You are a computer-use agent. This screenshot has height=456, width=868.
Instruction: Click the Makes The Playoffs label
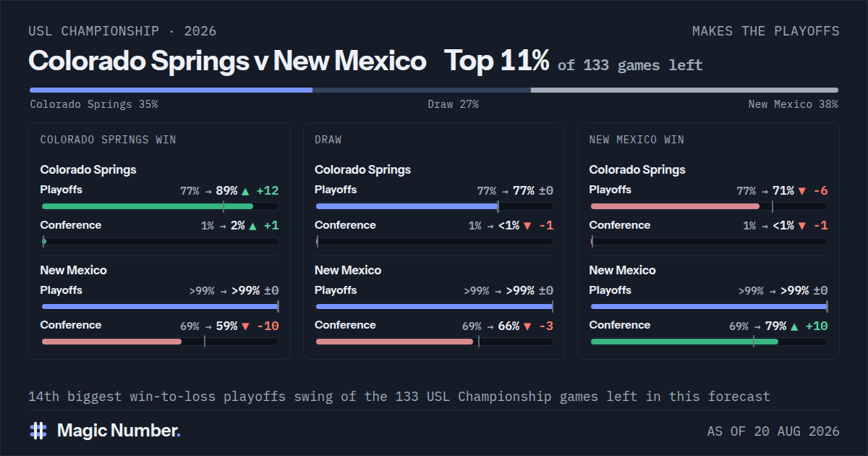pyautogui.click(x=766, y=31)
